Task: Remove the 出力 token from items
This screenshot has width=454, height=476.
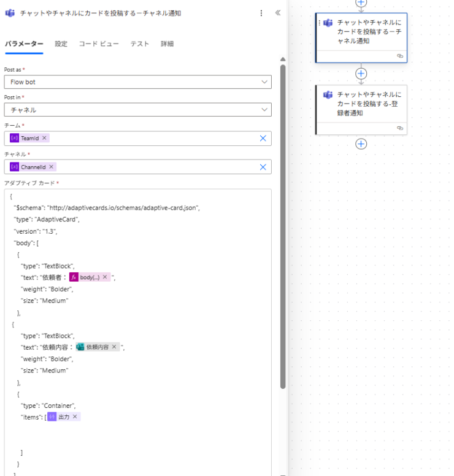Action: click(x=75, y=416)
